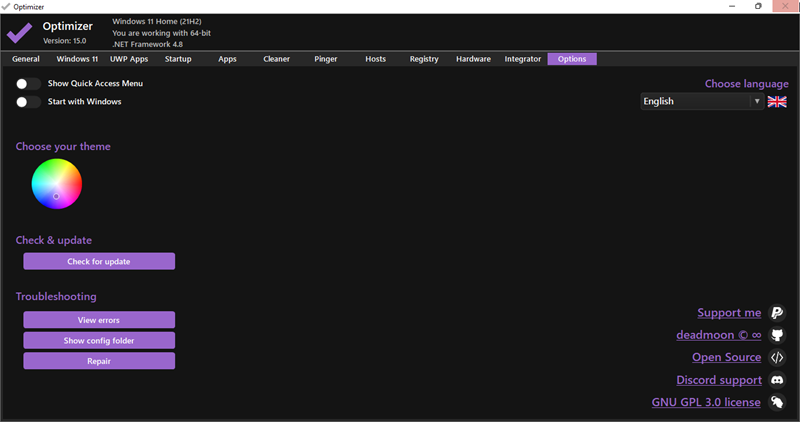This screenshot has width=800, height=422.
Task: Click the UK flag language icon
Action: click(777, 102)
